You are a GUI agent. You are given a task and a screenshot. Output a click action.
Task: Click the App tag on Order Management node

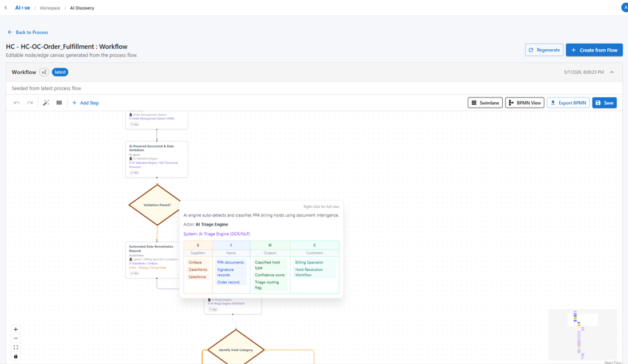click(x=135, y=125)
